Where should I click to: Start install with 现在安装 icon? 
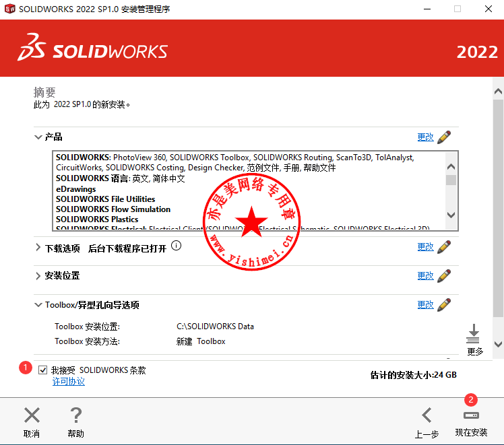[471, 415]
